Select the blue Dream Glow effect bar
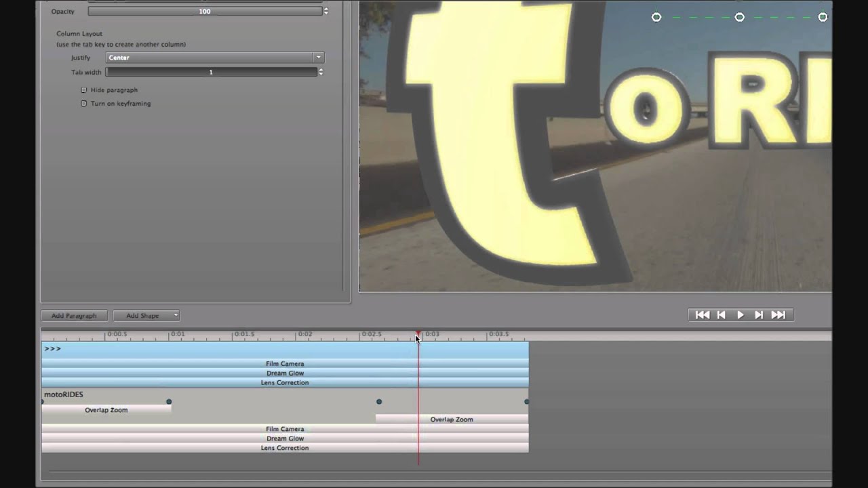The image size is (868, 488). [x=285, y=373]
